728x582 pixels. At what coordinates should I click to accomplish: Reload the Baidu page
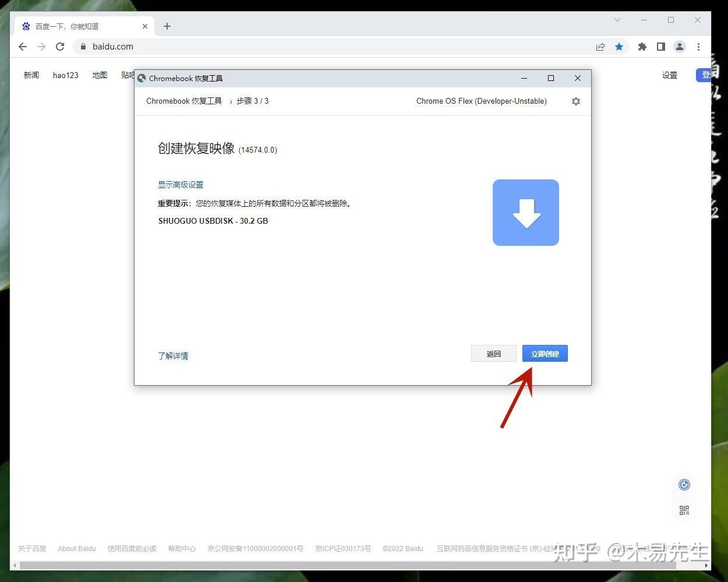click(60, 47)
